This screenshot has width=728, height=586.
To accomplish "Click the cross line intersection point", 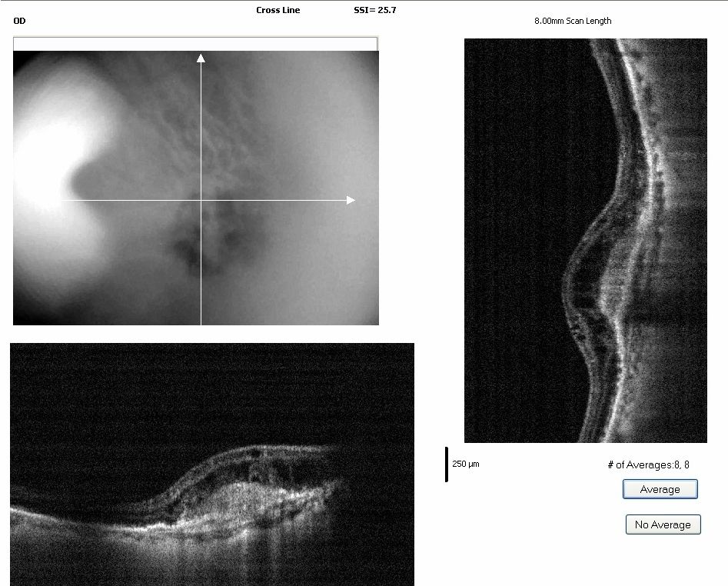I will point(201,200).
